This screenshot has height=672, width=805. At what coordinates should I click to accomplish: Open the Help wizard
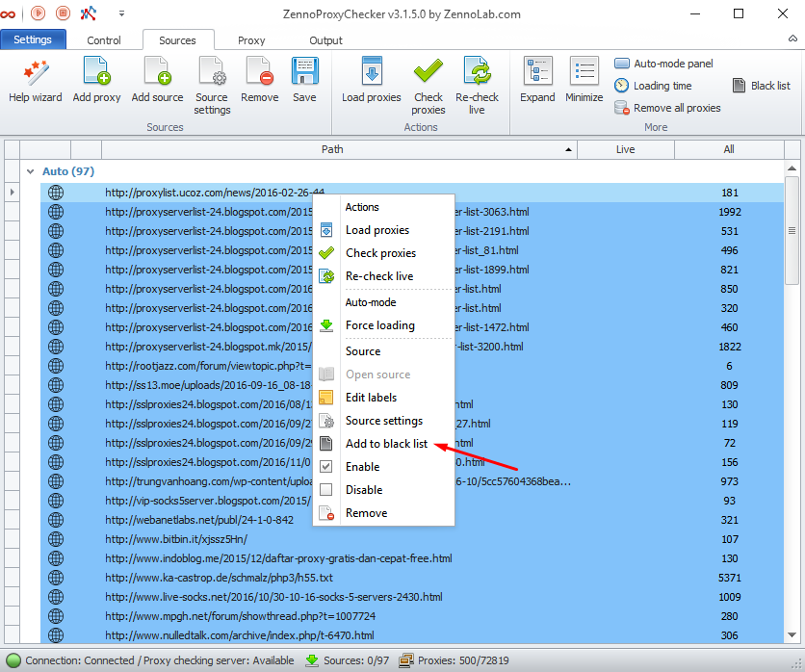pyautogui.click(x=35, y=81)
